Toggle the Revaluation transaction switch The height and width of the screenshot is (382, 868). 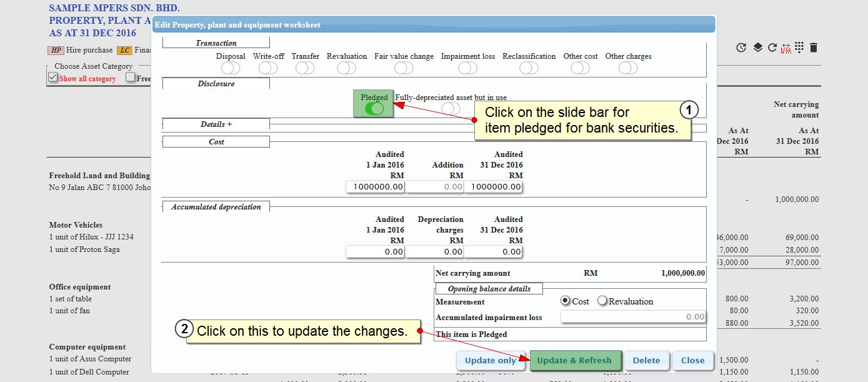(x=346, y=68)
